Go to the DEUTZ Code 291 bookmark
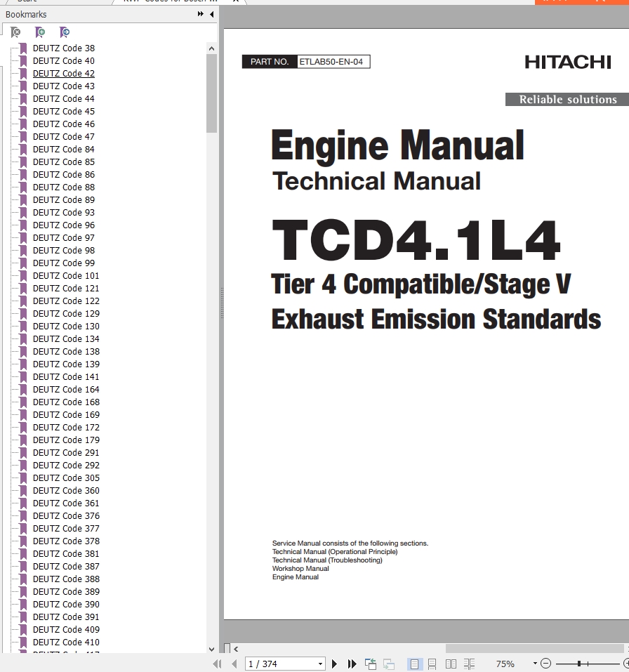Viewport: 629px width, 672px height. [x=66, y=453]
